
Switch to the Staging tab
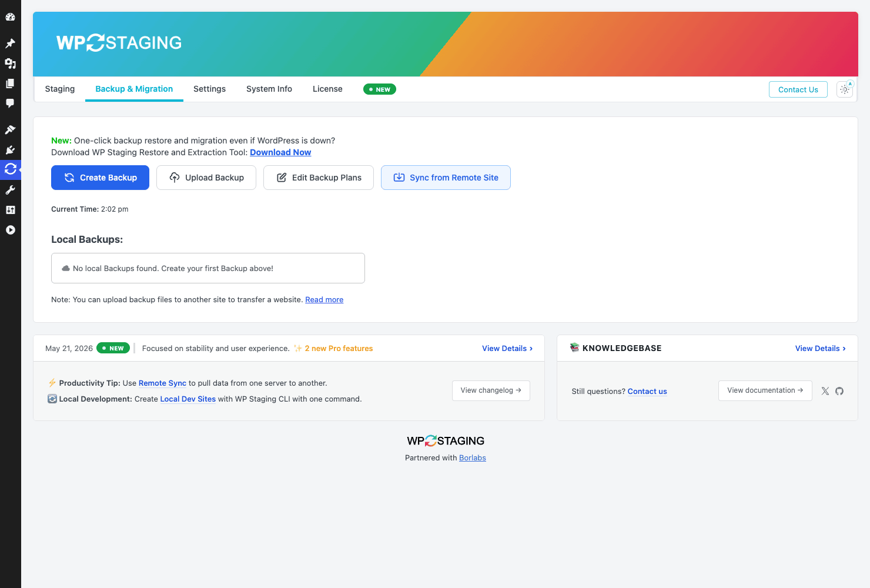click(x=60, y=89)
